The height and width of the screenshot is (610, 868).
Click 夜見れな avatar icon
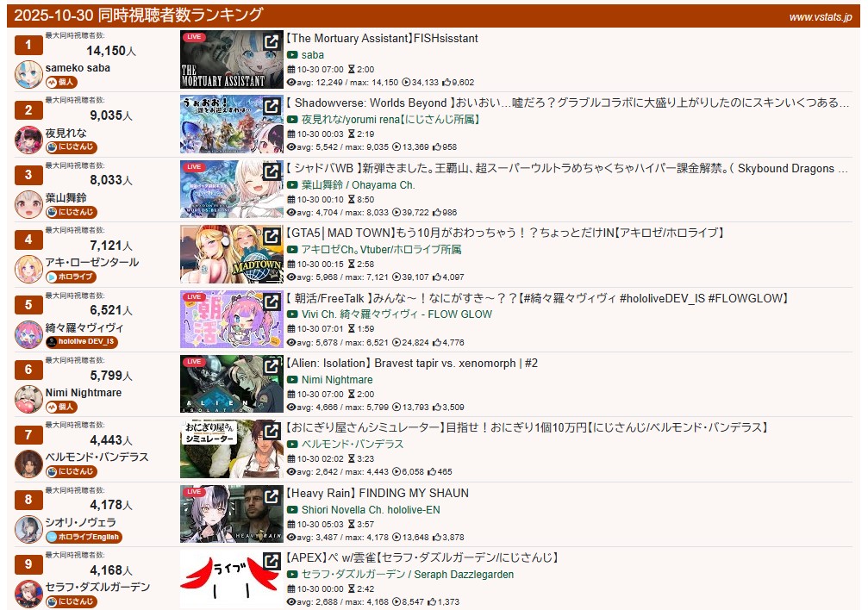click(x=28, y=140)
